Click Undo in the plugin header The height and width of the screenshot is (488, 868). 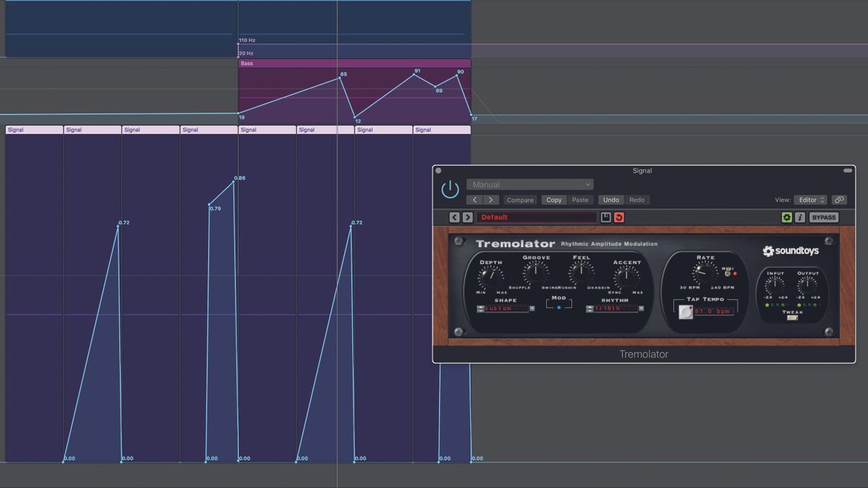[x=611, y=200]
